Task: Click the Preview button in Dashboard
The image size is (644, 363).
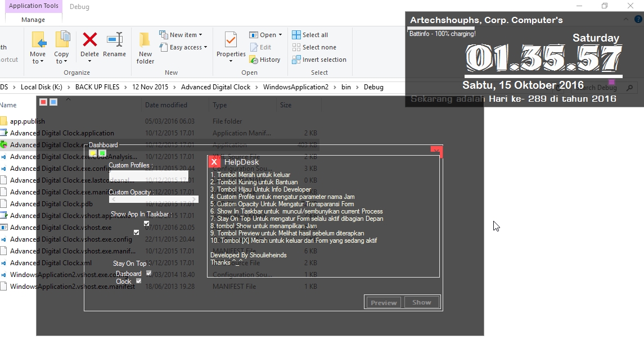Action: pyautogui.click(x=384, y=303)
